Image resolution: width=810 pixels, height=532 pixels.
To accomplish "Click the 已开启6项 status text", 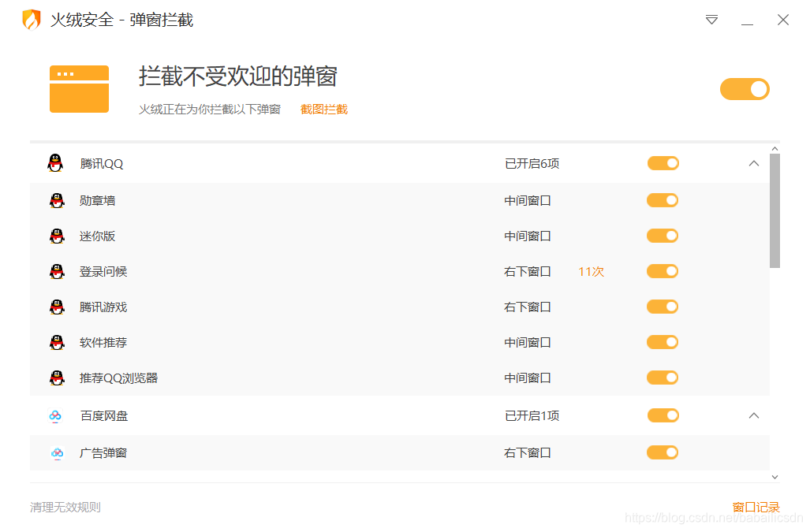I will (532, 164).
